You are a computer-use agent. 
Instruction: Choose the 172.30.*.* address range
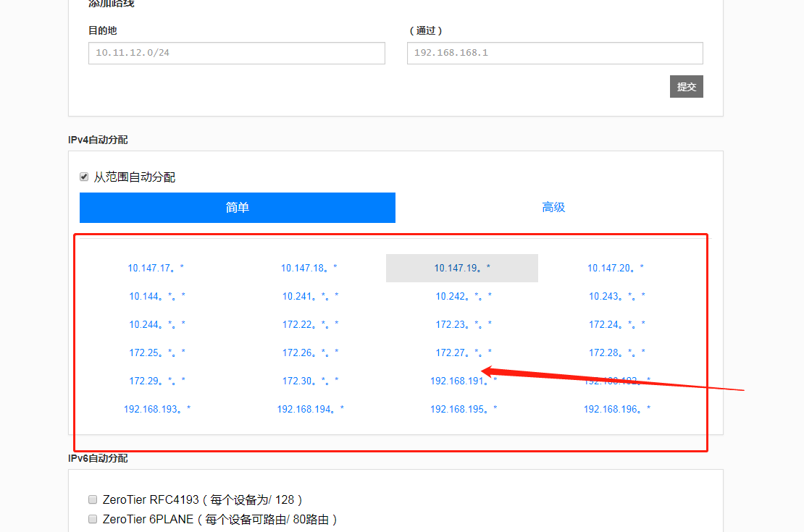(x=310, y=381)
